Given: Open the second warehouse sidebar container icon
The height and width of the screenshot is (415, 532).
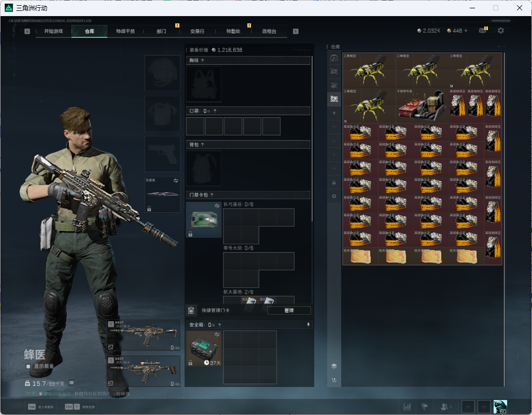Looking at the screenshot, I should [334, 71].
